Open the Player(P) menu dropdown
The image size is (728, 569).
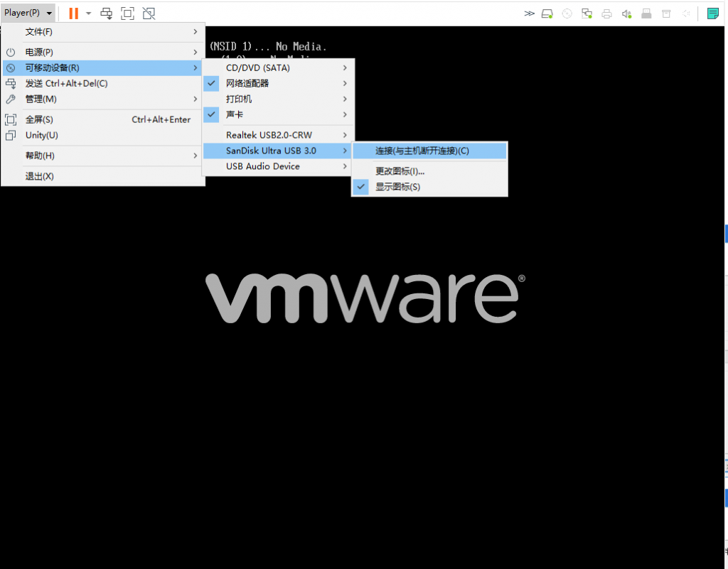[28, 13]
